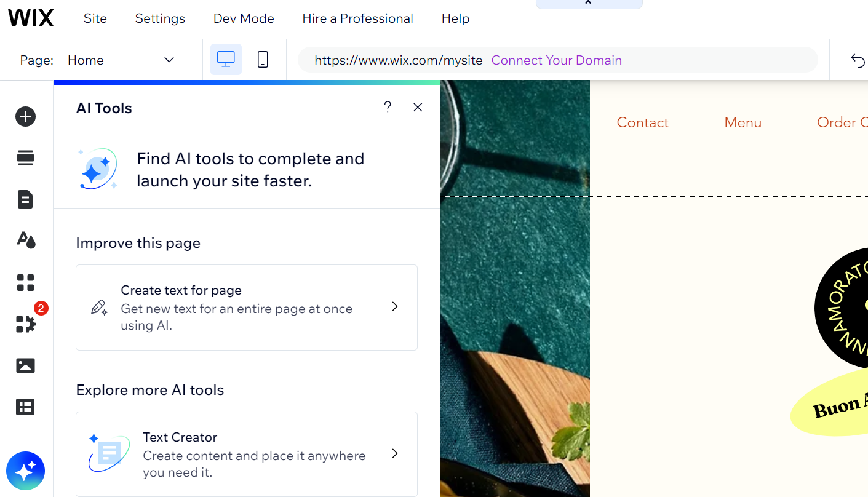868x497 pixels.
Task: Open the Site Pages and Menu panel
Action: (25, 199)
